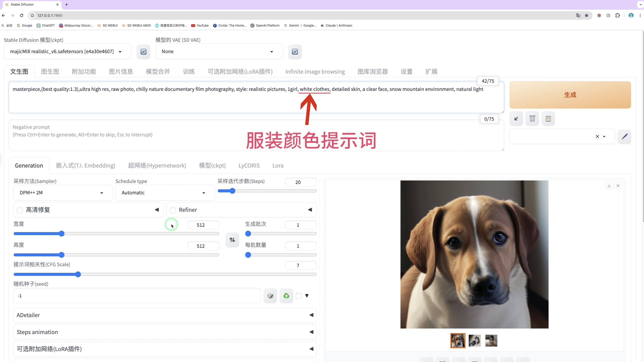The width and height of the screenshot is (644, 362).
Task: Reuse last seed with recycle icon
Action: [x=286, y=296]
